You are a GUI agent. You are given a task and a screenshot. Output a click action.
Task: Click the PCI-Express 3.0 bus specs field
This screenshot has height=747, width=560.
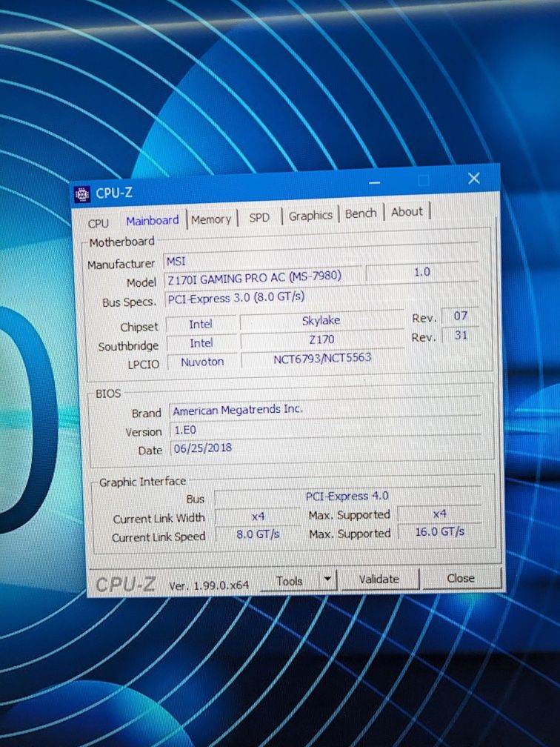coord(321,296)
